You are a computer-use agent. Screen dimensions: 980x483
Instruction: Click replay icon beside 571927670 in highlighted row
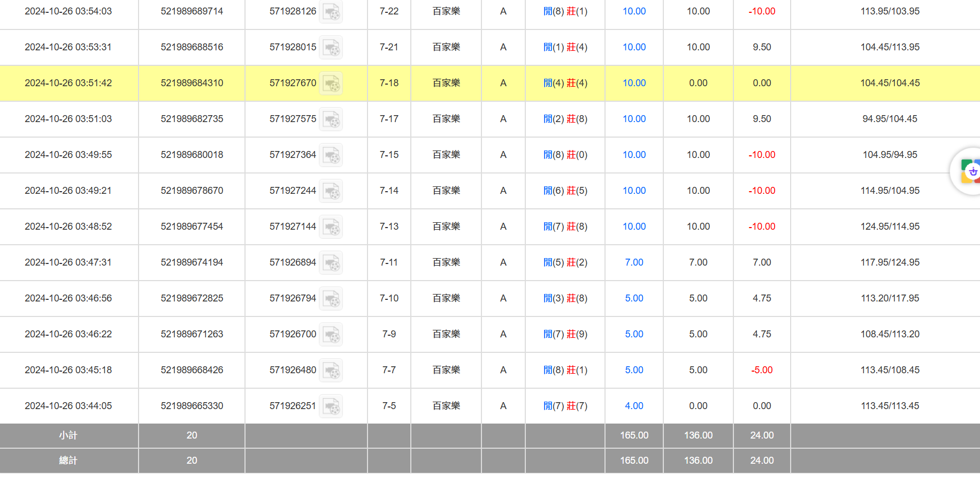coord(331,84)
